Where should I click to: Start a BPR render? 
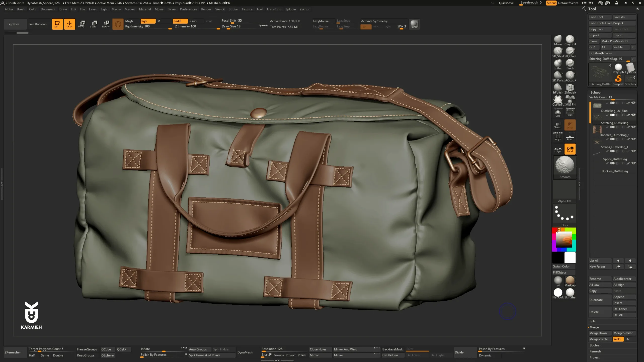(x=414, y=24)
